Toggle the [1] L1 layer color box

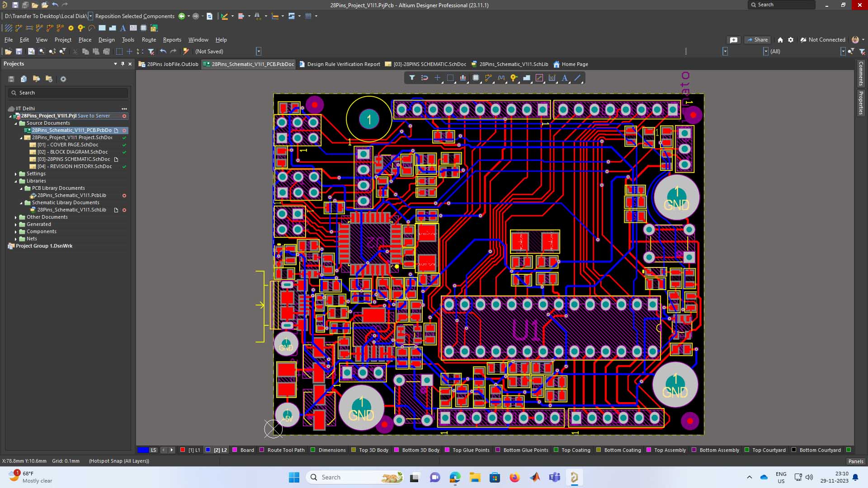pos(183,450)
